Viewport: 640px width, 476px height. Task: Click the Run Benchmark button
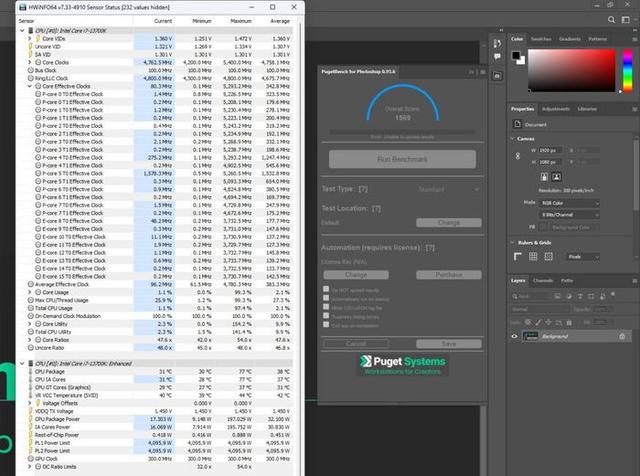pos(402,159)
